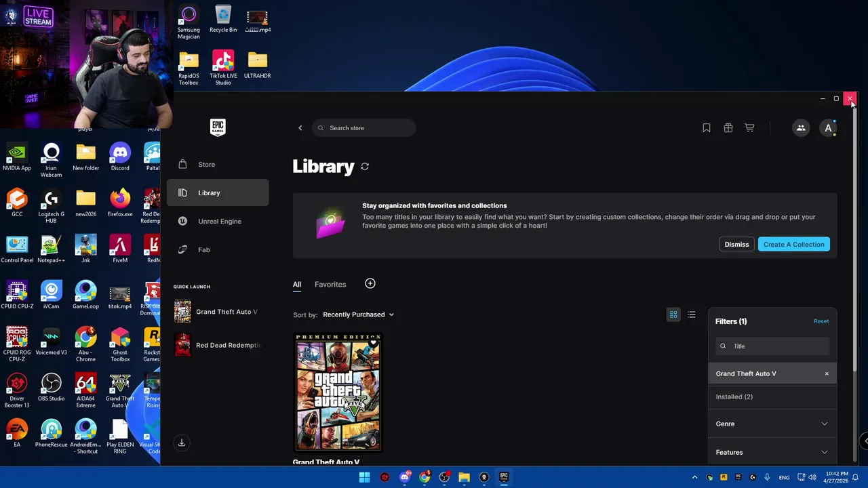Open the GameLoop desktop icon

(86, 296)
